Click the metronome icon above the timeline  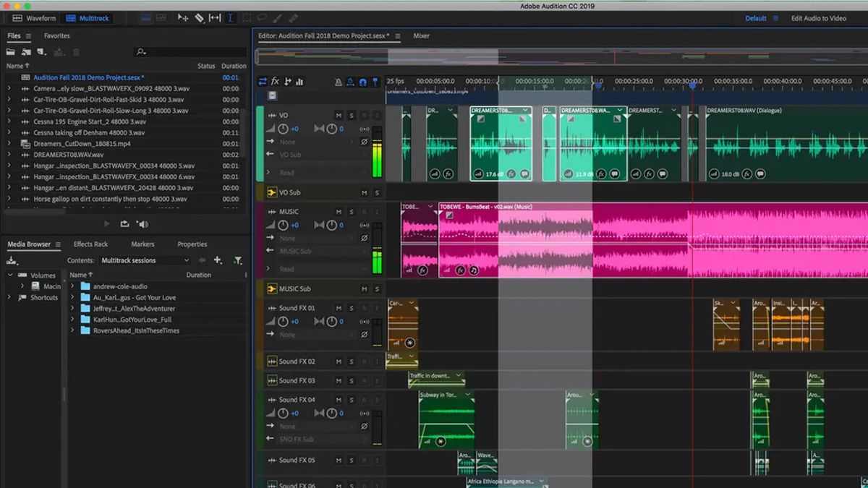pos(339,81)
